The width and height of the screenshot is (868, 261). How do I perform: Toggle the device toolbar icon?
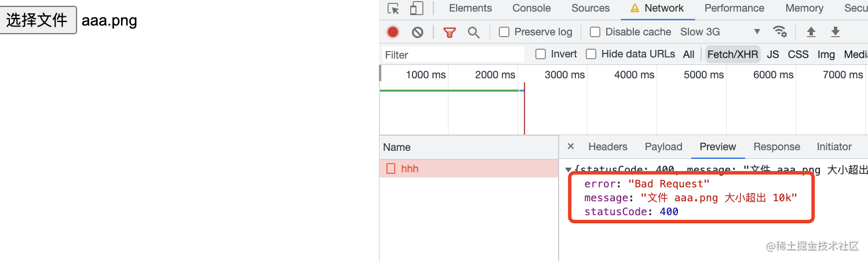[x=416, y=9]
